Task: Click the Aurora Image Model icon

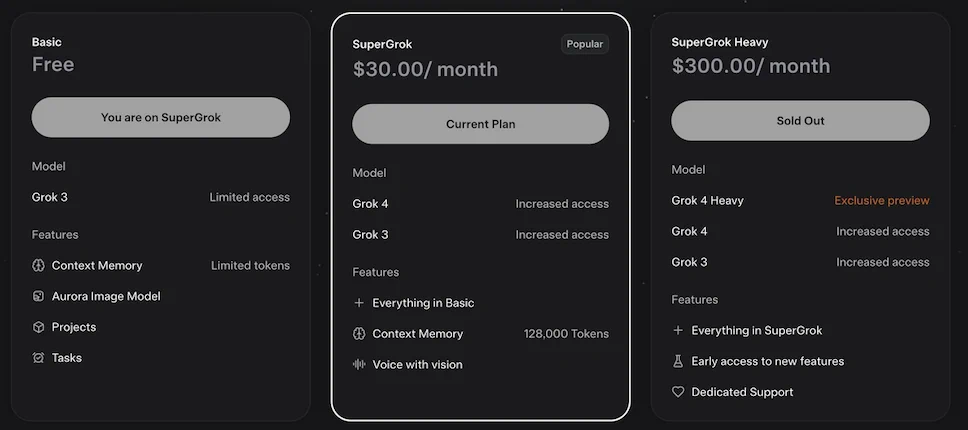Action: [x=38, y=296]
